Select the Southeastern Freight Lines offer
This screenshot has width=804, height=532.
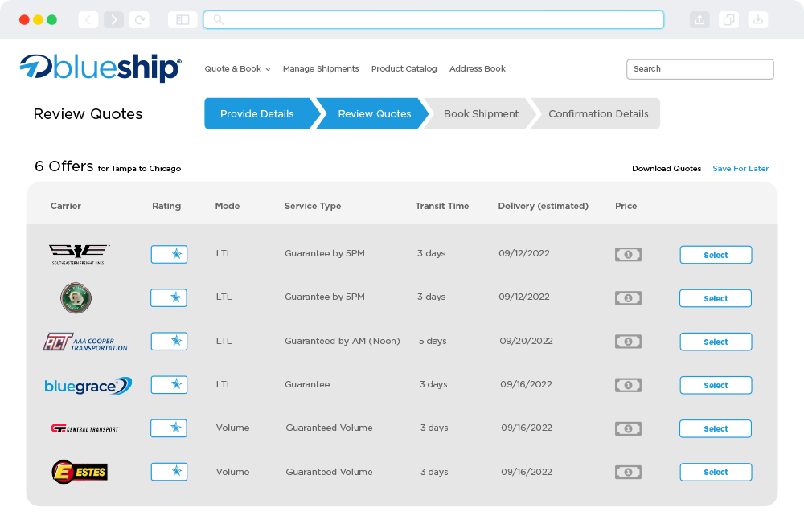(x=716, y=255)
